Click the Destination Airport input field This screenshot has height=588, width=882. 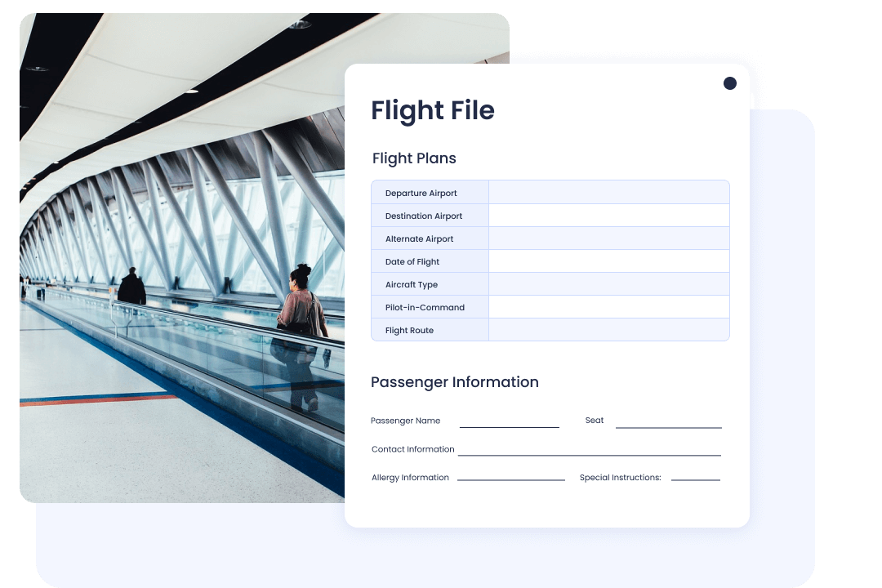pyautogui.click(x=608, y=215)
